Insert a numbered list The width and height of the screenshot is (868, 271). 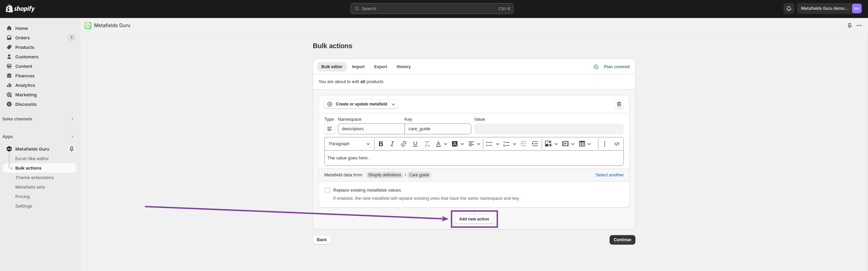pos(506,144)
